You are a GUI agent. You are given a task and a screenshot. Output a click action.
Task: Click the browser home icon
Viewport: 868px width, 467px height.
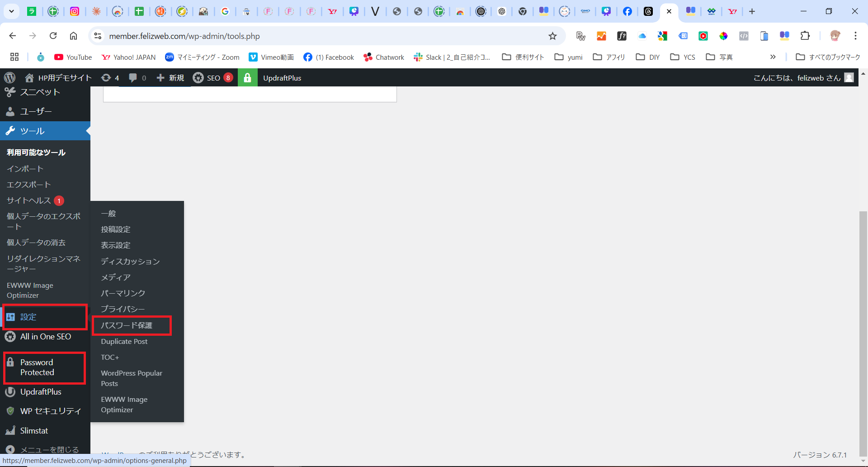pos(73,36)
